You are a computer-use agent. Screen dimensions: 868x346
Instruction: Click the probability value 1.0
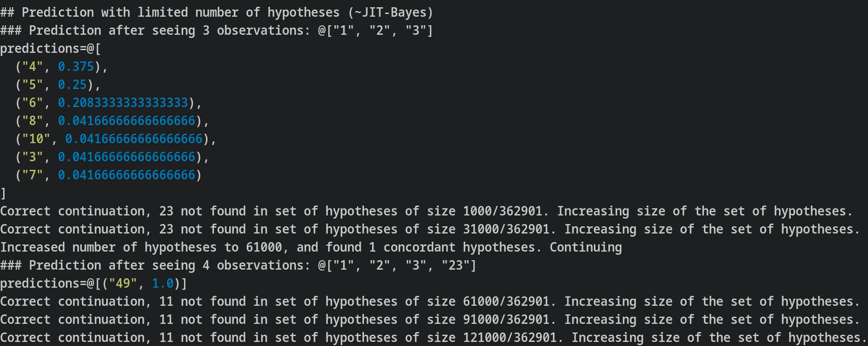click(x=163, y=283)
